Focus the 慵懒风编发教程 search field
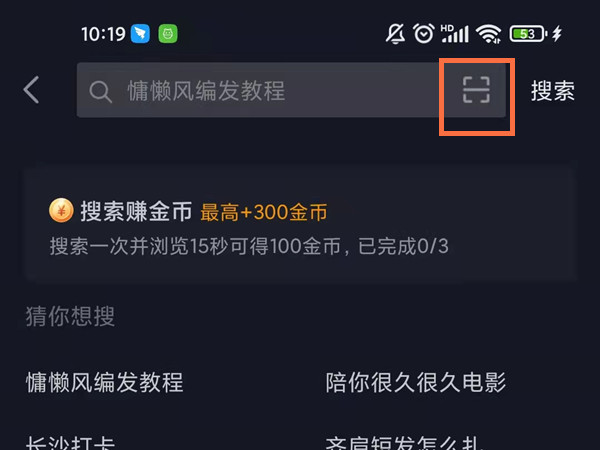600x450 pixels. pos(291,90)
